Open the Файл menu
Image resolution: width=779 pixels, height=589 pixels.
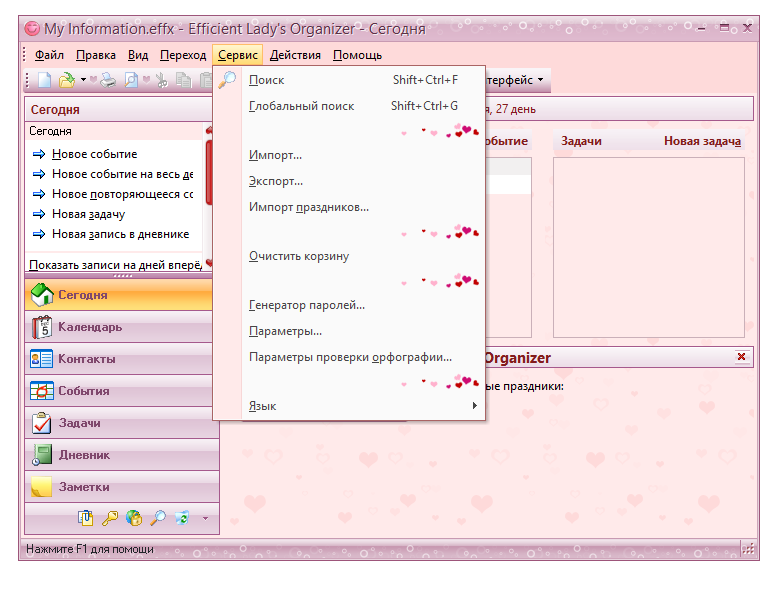(x=49, y=55)
